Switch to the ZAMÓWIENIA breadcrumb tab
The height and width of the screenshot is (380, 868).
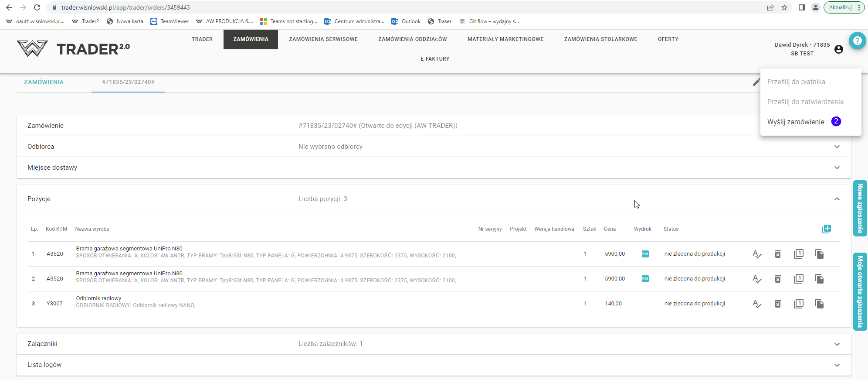(44, 82)
